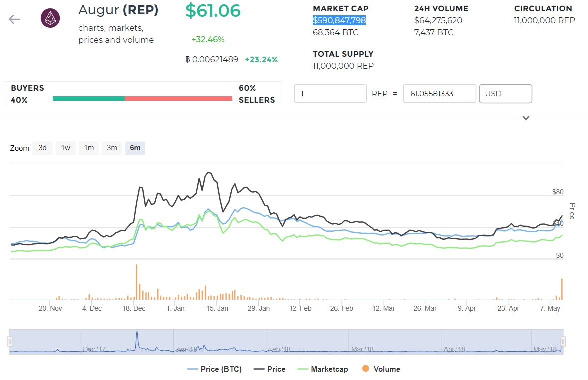Click the orange Volume legend dot
The image size is (588, 380).
click(365, 369)
